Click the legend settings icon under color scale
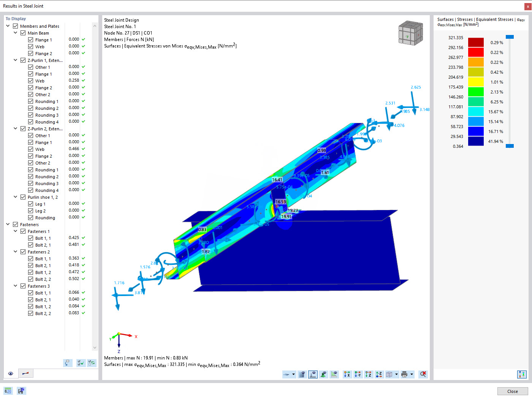 522,374
